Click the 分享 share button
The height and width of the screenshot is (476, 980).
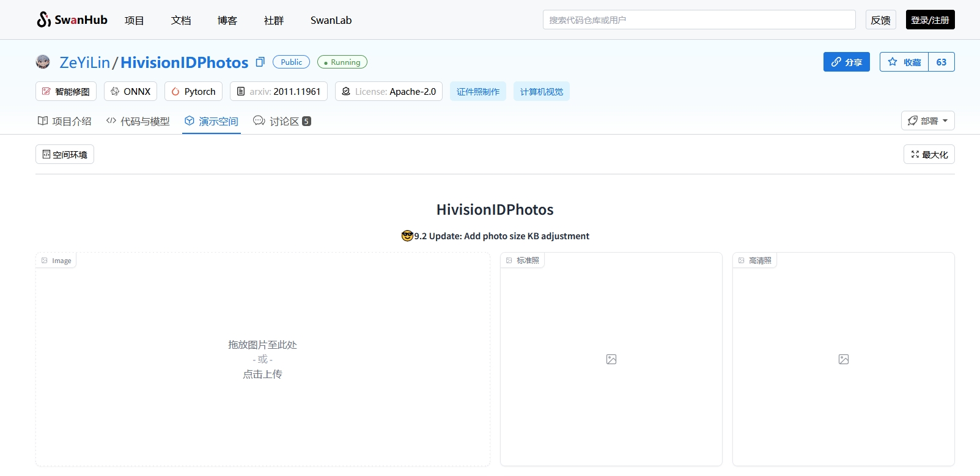click(x=846, y=62)
